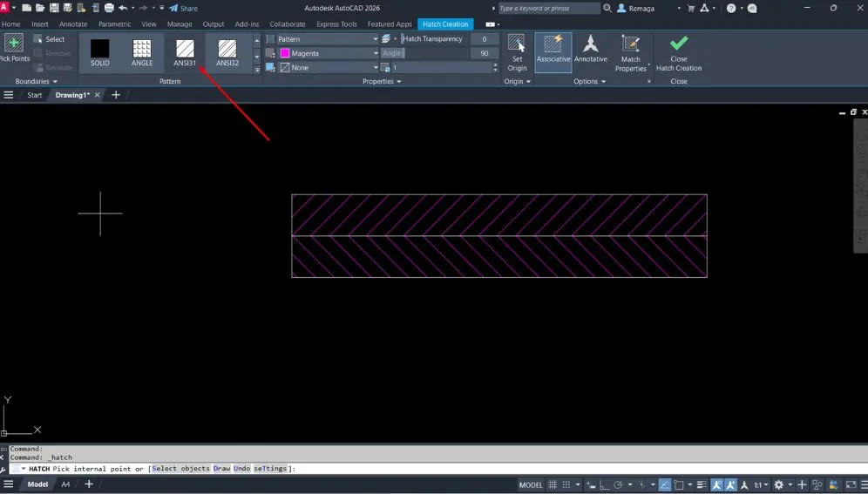The image size is (868, 494).
Task: Switch to the Parametric ribbon tab
Action: [x=114, y=24]
